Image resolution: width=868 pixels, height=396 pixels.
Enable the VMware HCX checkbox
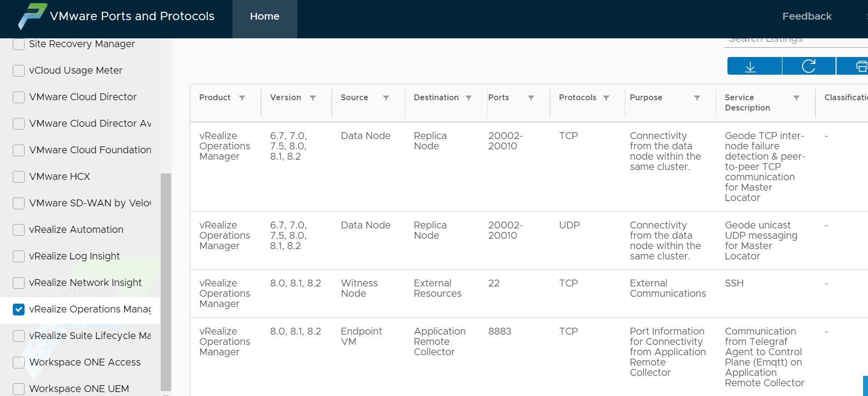19,176
